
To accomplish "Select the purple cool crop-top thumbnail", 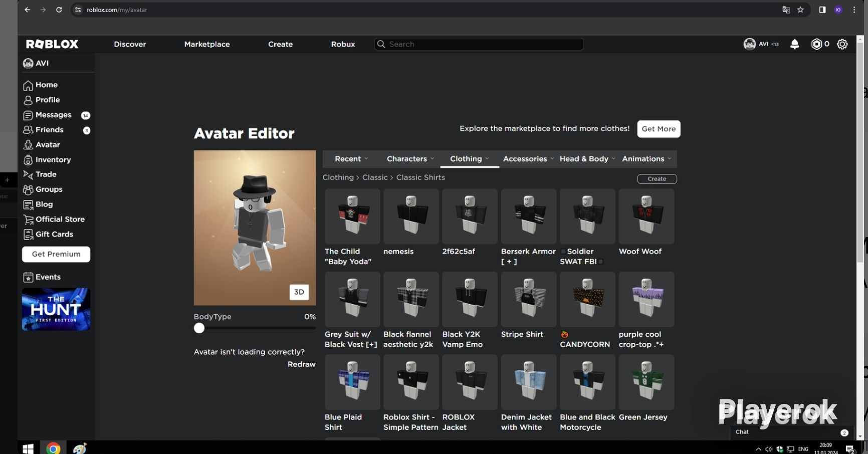I will pyautogui.click(x=646, y=299).
